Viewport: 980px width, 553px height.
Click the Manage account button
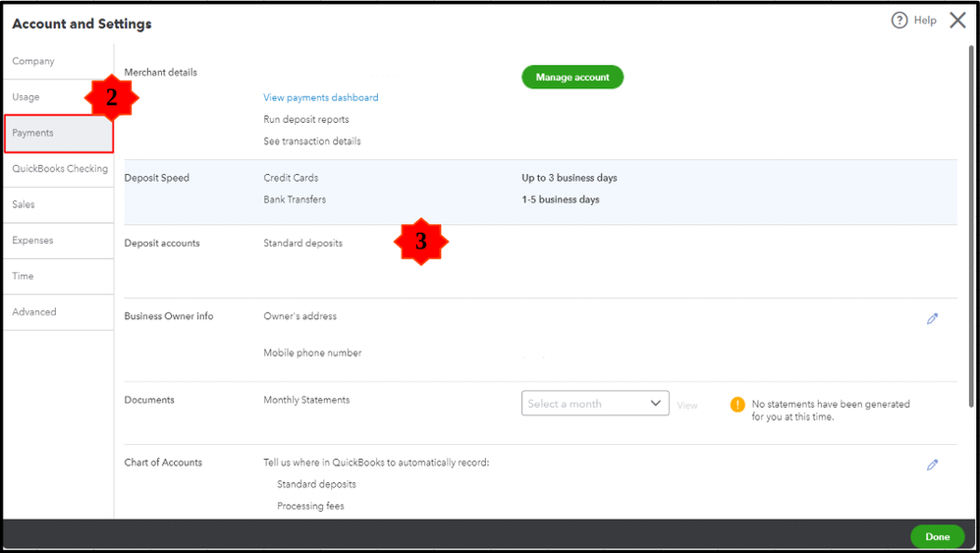(x=572, y=77)
